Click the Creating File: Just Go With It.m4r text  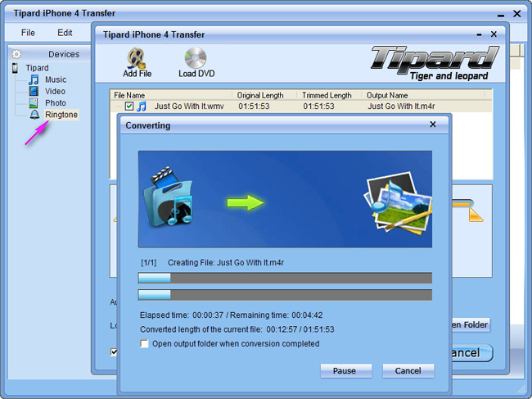[x=226, y=262]
